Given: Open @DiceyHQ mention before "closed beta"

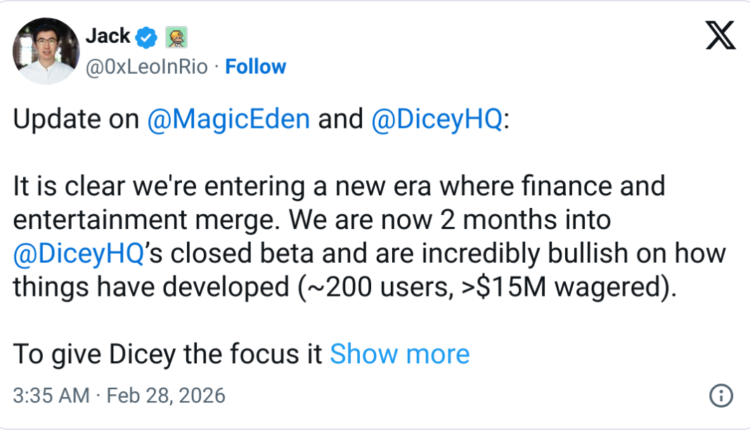Looking at the screenshot, I should click(x=80, y=253).
